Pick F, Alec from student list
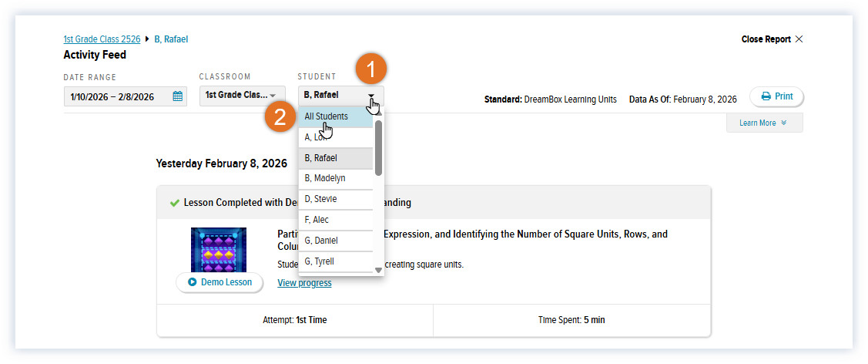This screenshot has height=364, width=868. click(336, 220)
